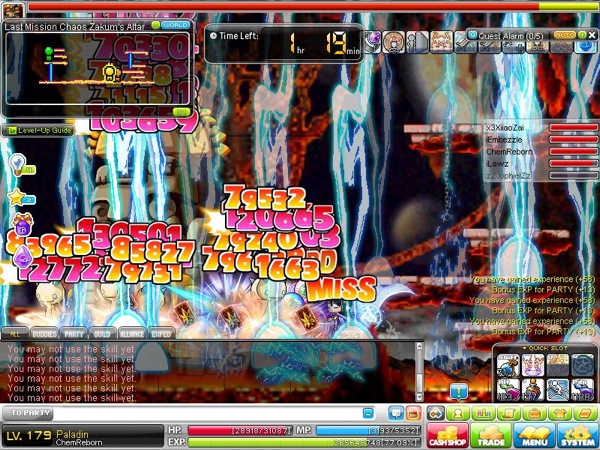600x450 pixels.
Task: Click the orange megaphone icon
Action: [413, 413]
